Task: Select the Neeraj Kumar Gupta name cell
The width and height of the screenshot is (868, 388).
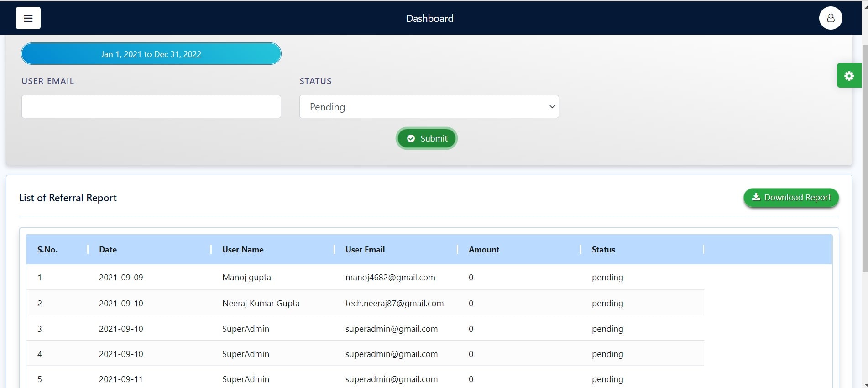Action: (261, 303)
